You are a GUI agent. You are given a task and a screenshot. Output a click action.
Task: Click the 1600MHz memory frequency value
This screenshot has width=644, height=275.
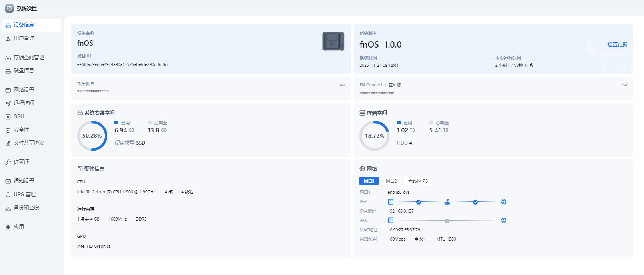[118, 219]
